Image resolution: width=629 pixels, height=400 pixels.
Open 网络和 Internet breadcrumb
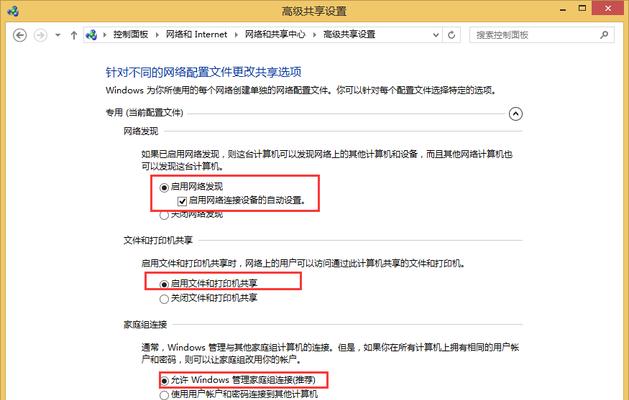click(197, 35)
